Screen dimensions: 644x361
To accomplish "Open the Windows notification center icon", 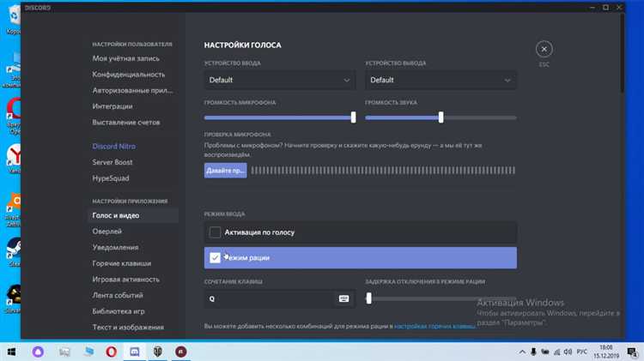I will coord(633,352).
